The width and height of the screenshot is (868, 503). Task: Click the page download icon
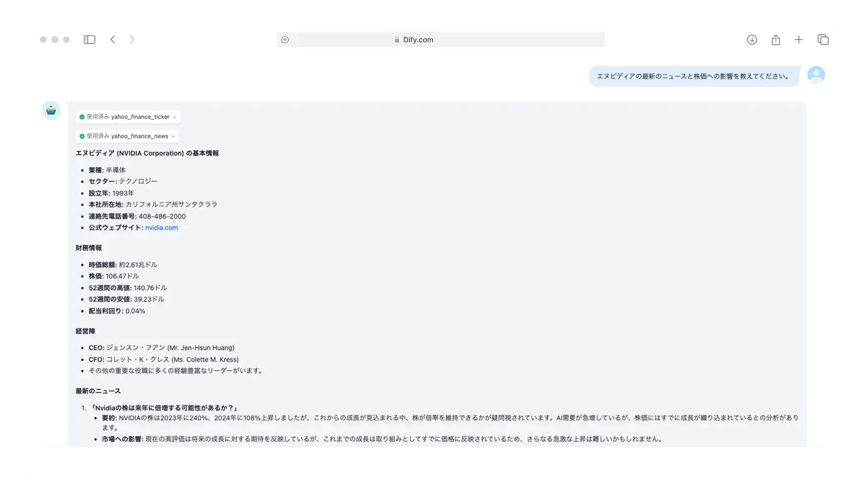[x=751, y=39]
